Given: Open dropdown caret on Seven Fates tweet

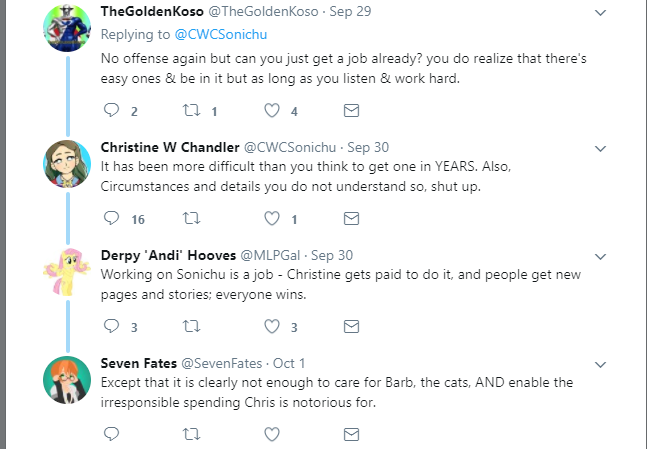Looking at the screenshot, I should (x=600, y=365).
